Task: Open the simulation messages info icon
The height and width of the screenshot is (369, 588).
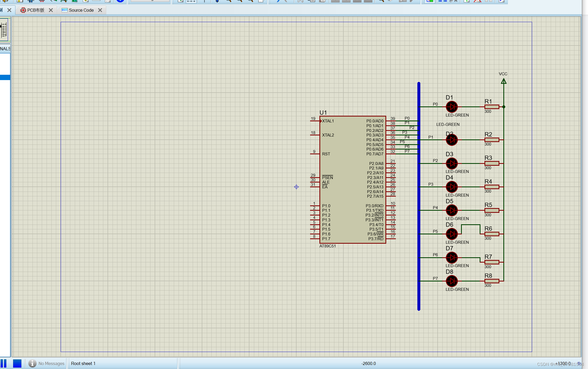Action: point(32,363)
